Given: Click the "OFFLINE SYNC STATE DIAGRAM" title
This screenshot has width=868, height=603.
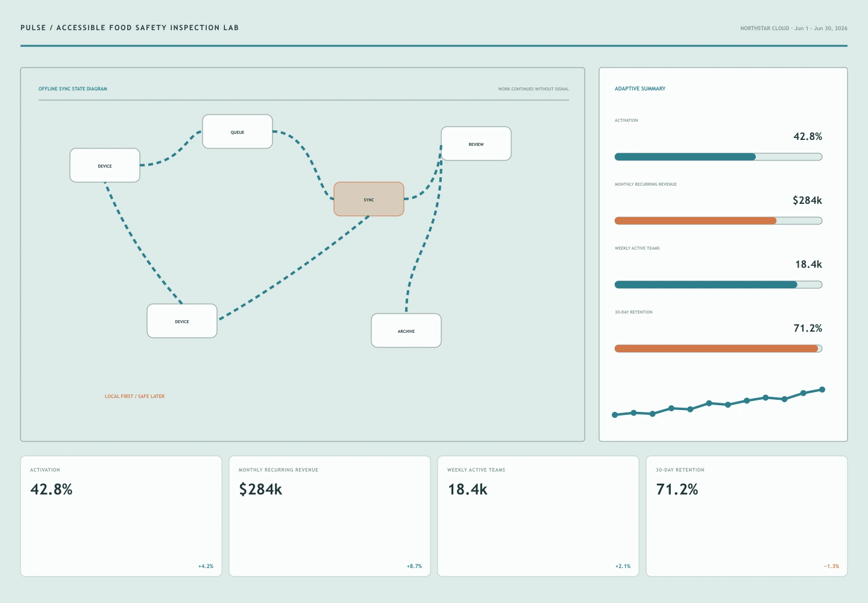Looking at the screenshot, I should pos(73,89).
